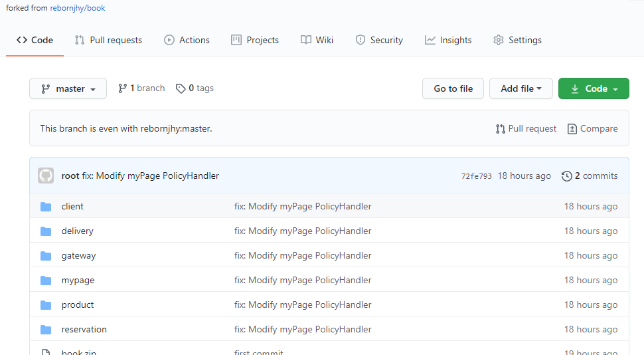Open commit hash 72fe793
Viewport: 644px width, 355px height.
(477, 176)
